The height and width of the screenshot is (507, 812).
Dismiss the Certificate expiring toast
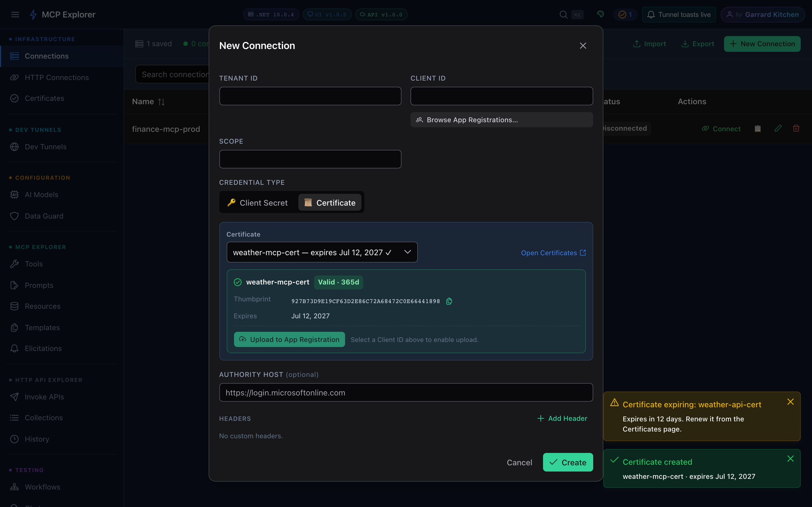click(x=790, y=402)
